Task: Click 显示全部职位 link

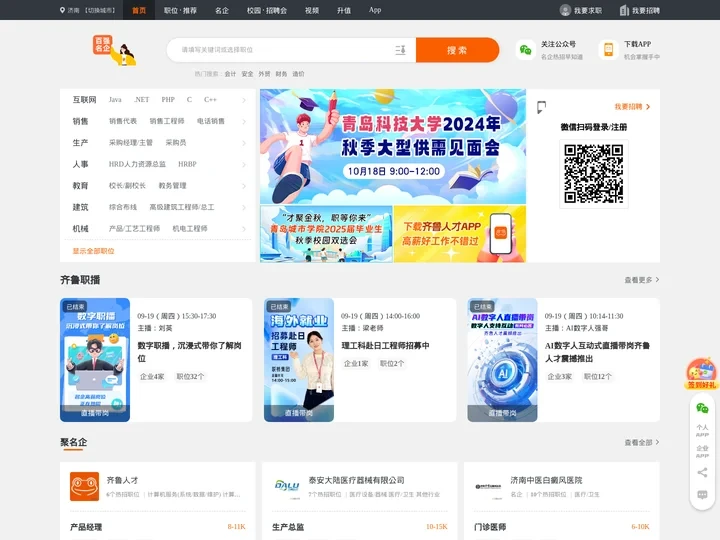Action: pyautogui.click(x=94, y=251)
